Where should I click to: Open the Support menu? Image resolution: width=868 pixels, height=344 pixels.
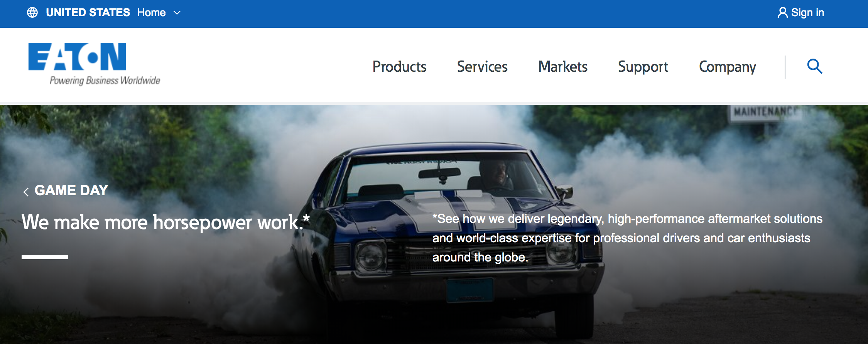pyautogui.click(x=643, y=67)
